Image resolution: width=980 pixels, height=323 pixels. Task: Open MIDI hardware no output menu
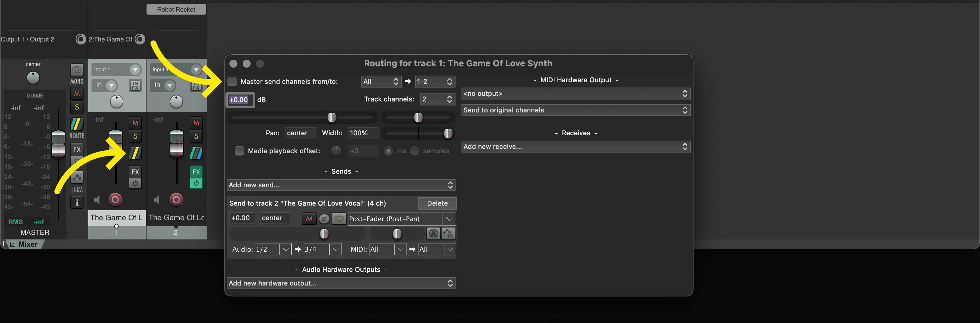point(576,94)
